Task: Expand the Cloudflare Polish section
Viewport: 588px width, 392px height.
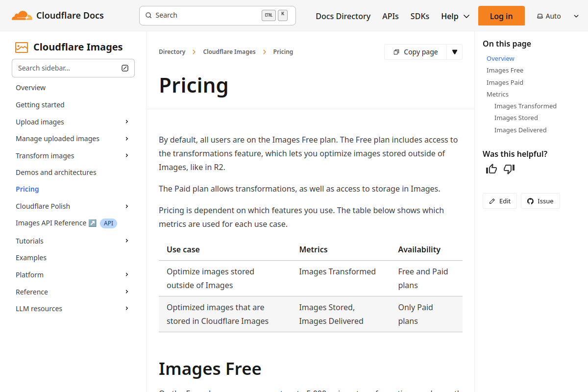Action: 127,206
